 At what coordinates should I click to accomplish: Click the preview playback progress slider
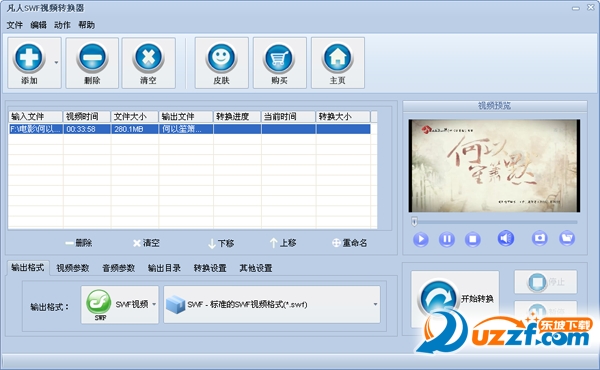pos(494,222)
